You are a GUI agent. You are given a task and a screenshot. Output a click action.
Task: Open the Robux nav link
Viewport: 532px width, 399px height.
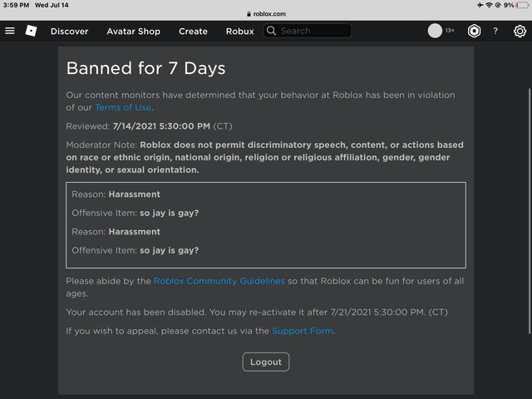tap(240, 32)
